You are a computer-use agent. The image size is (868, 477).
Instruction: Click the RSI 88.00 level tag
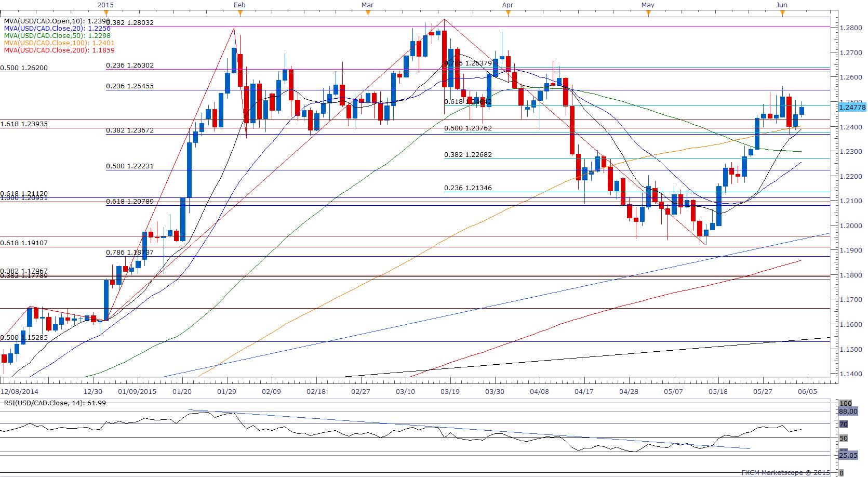(x=849, y=411)
